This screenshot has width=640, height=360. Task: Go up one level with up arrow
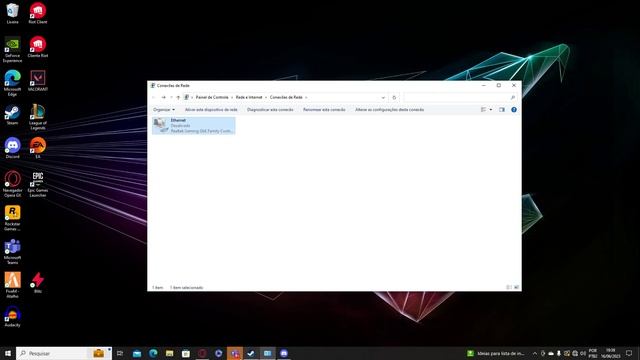tap(178, 98)
